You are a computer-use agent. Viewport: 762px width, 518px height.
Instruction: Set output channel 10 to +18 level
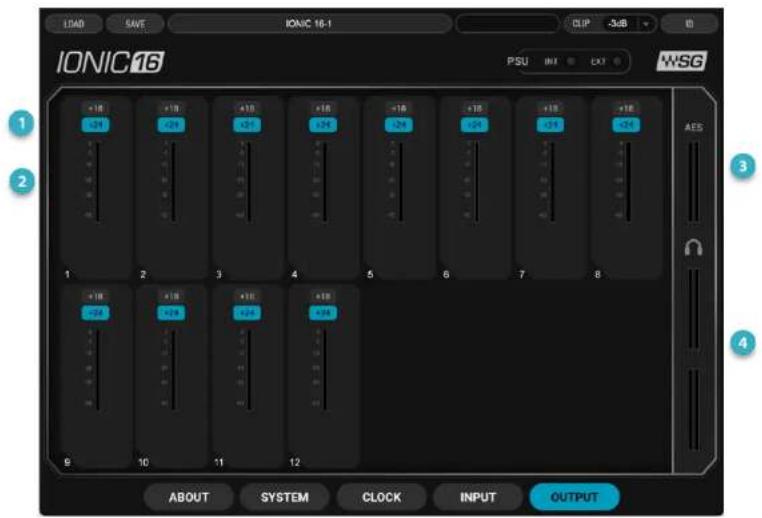pyautogui.click(x=172, y=296)
